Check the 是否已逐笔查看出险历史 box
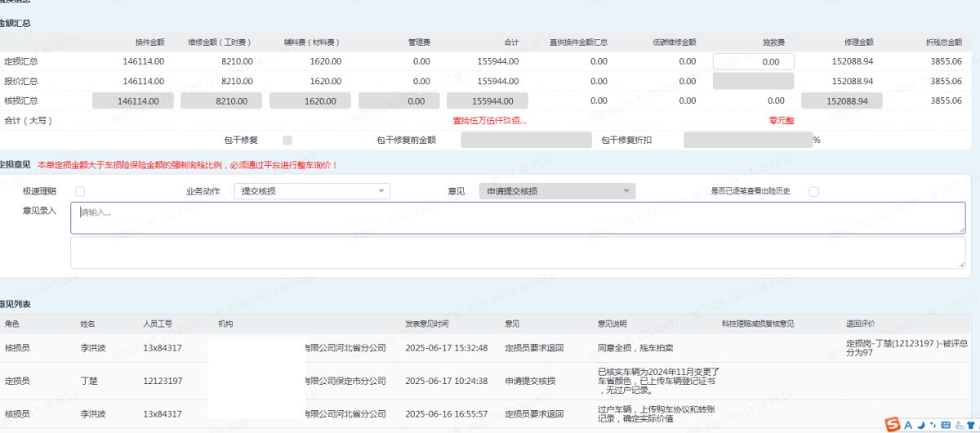980x433 pixels. pyautogui.click(x=813, y=191)
